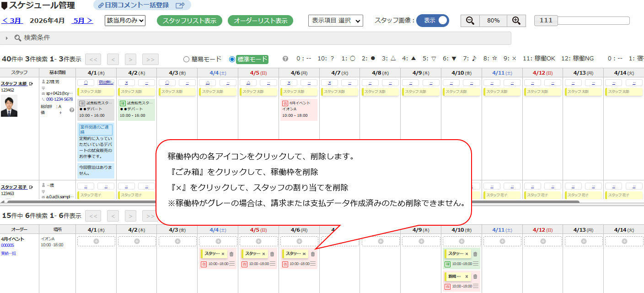Click the × on the 4/10 新規 card

(467, 277)
